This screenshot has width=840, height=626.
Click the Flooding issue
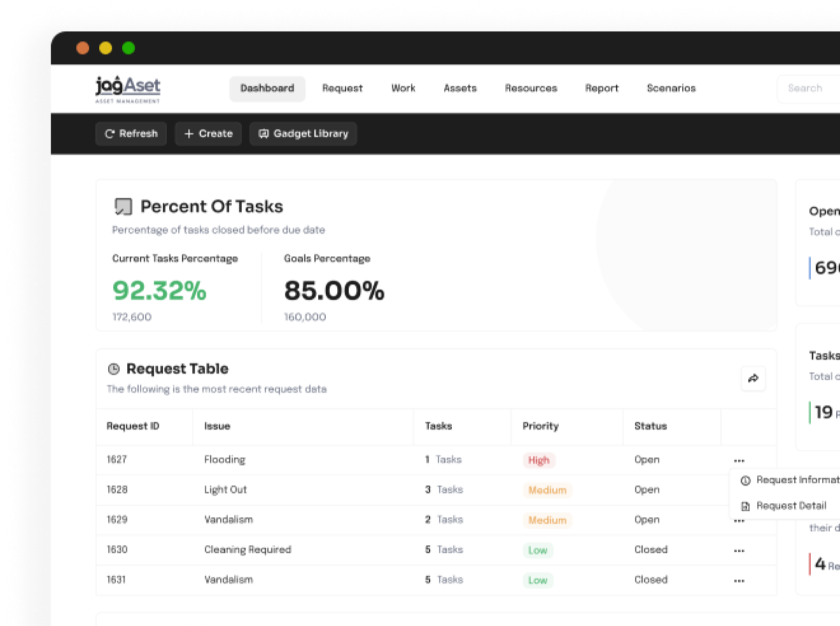click(225, 459)
